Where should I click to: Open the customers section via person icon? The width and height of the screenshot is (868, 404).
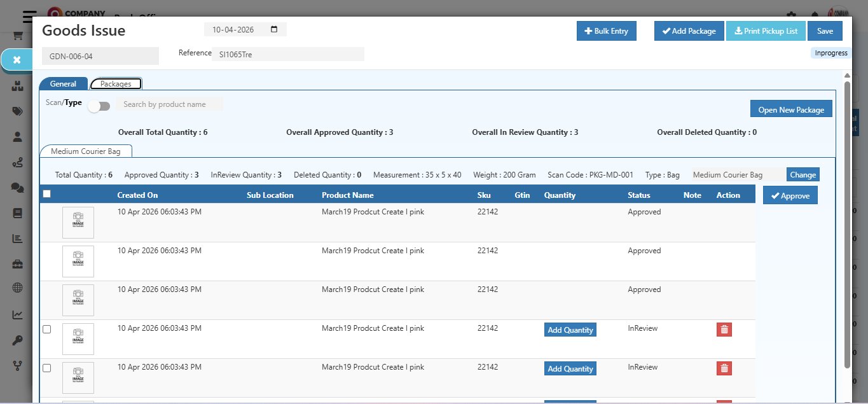point(17,137)
